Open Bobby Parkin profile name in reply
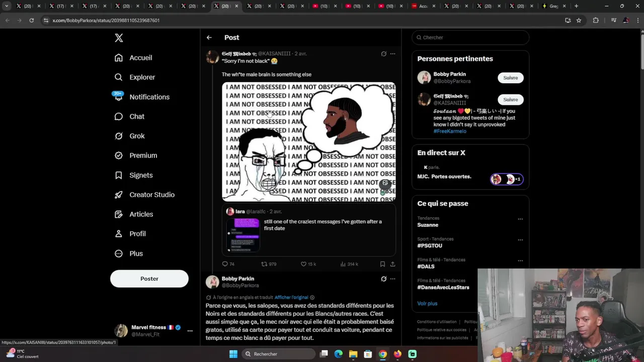Image resolution: width=644 pixels, height=362 pixels. click(238, 279)
